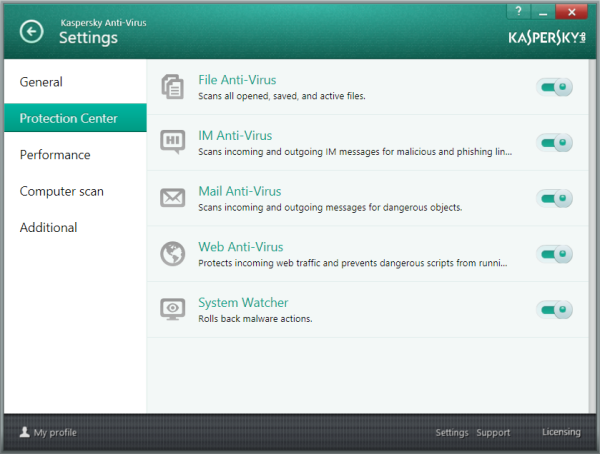Screen dimensions: 600x454
Task: Click the Web Anti-Virus globe icon
Action: (172, 254)
